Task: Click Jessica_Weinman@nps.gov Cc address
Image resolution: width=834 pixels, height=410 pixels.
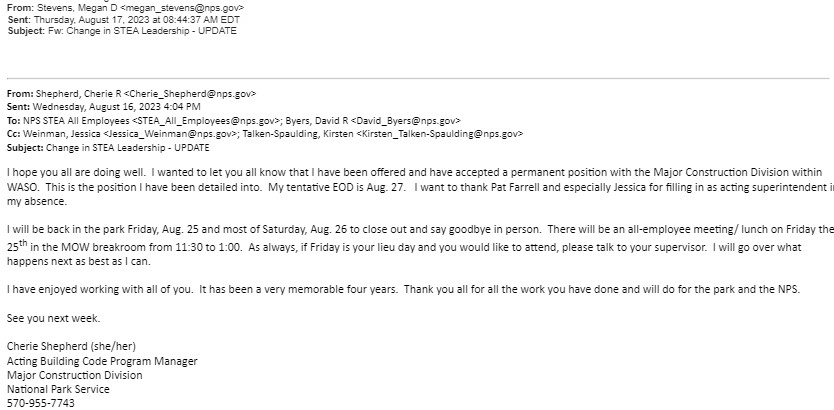Action: [170, 134]
